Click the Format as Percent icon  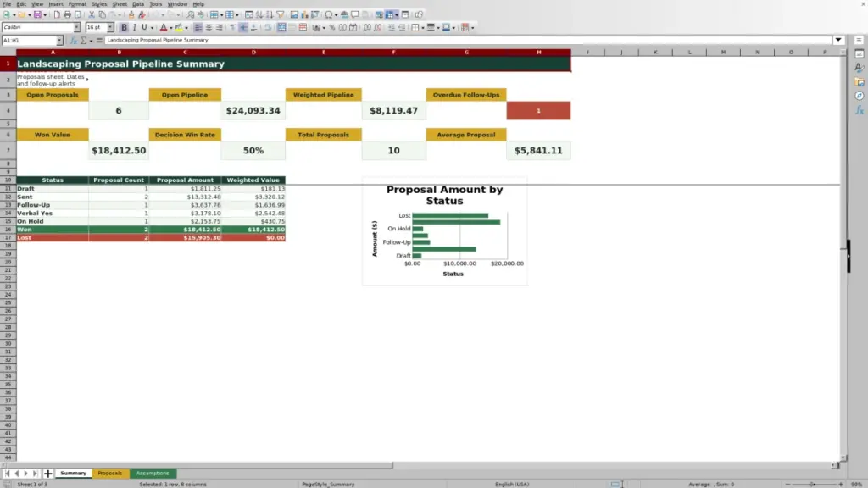pos(332,27)
